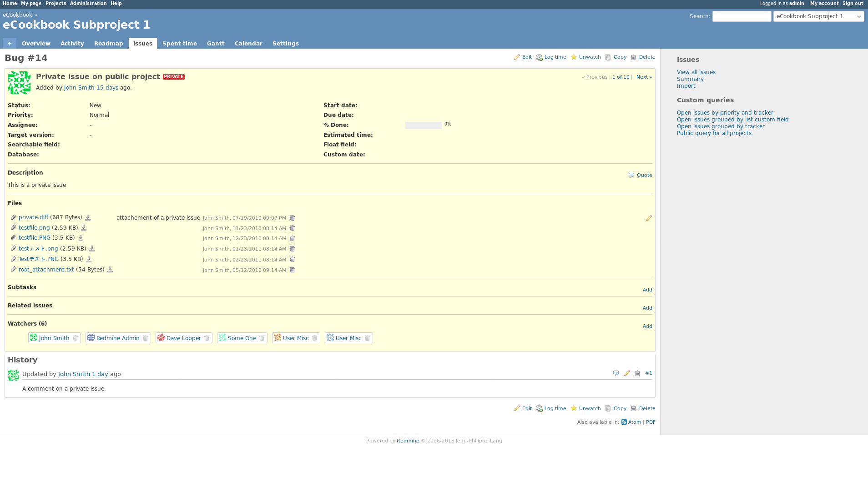Click Log time at the top
This screenshot has height=487, width=868.
[x=551, y=57]
